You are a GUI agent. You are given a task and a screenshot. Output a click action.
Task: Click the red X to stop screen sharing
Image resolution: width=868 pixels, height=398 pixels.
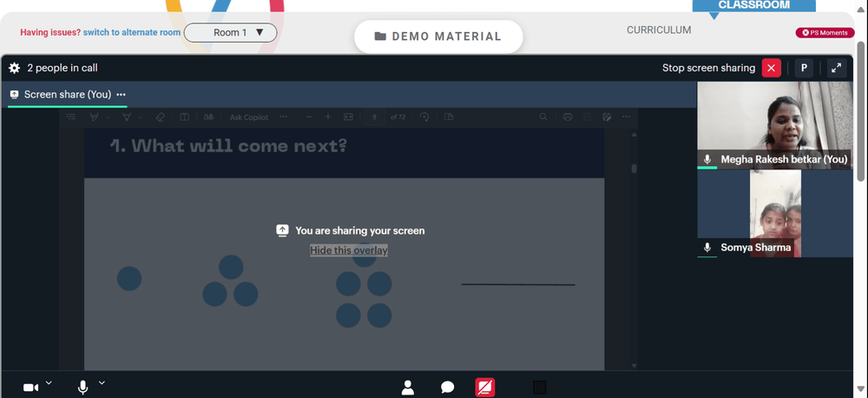click(x=771, y=68)
